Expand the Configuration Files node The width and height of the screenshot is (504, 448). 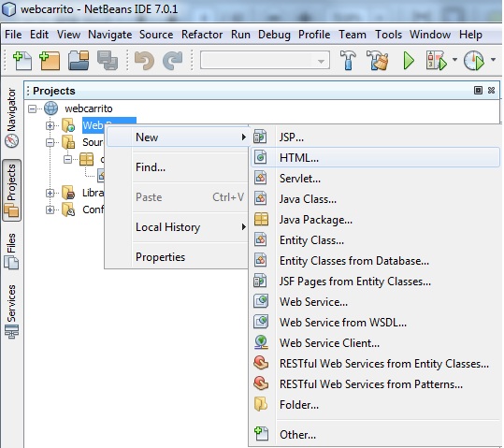click(x=50, y=210)
